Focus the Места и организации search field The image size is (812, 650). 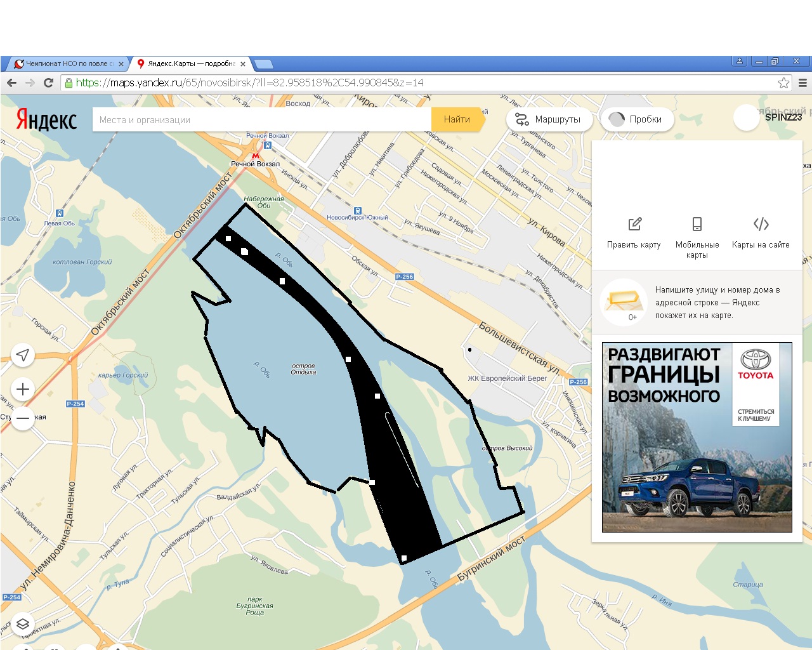pos(261,119)
